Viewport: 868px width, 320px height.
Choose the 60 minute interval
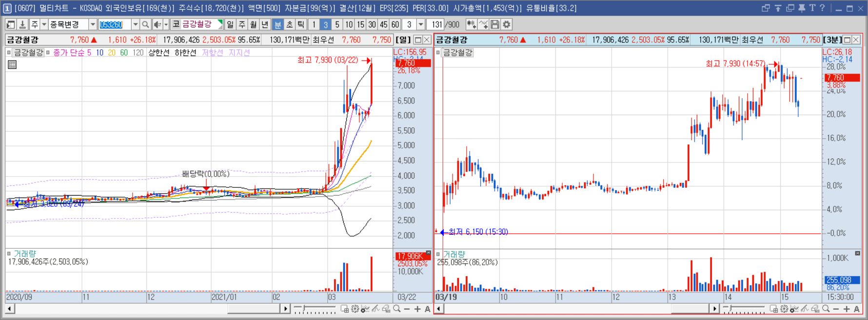coord(395,24)
